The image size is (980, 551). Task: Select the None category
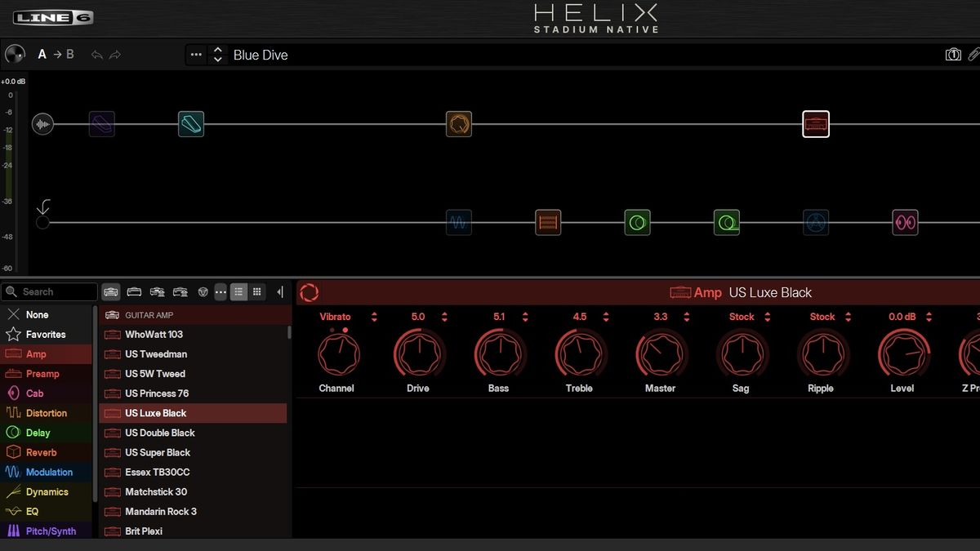tap(47, 314)
